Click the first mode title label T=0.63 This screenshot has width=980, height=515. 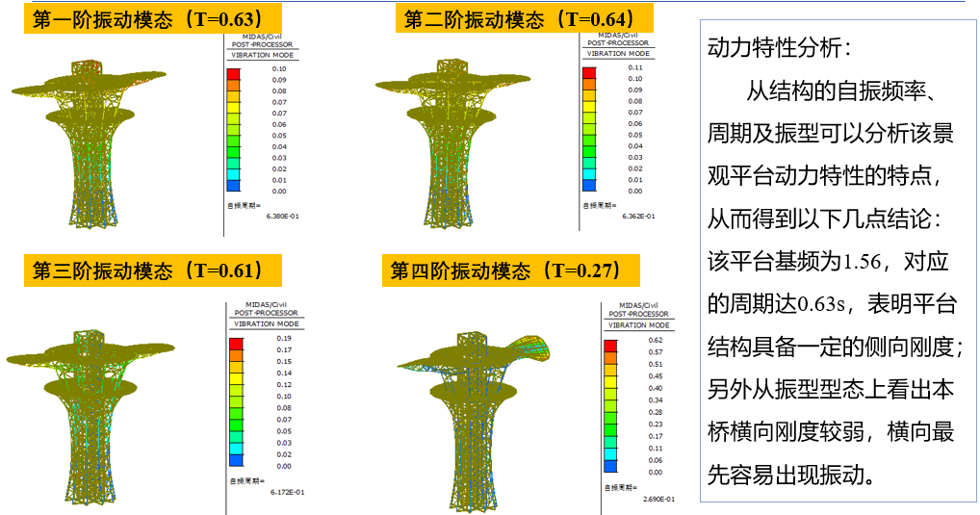coord(146,18)
